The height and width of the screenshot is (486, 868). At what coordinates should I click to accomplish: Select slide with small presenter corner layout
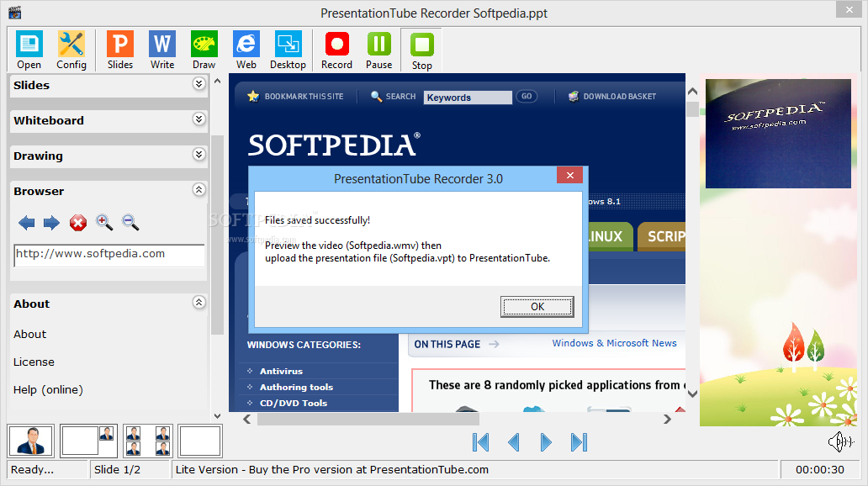point(88,441)
